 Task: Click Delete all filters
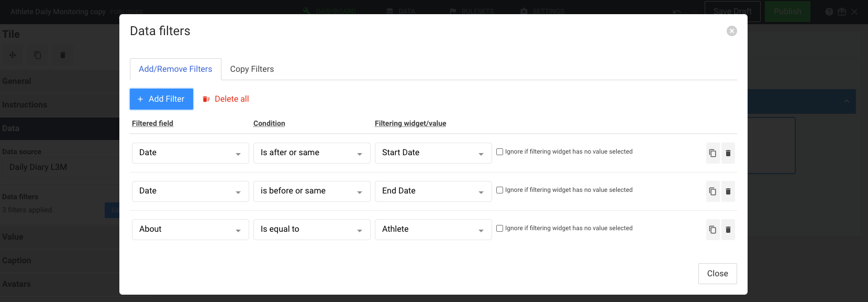[x=226, y=99]
